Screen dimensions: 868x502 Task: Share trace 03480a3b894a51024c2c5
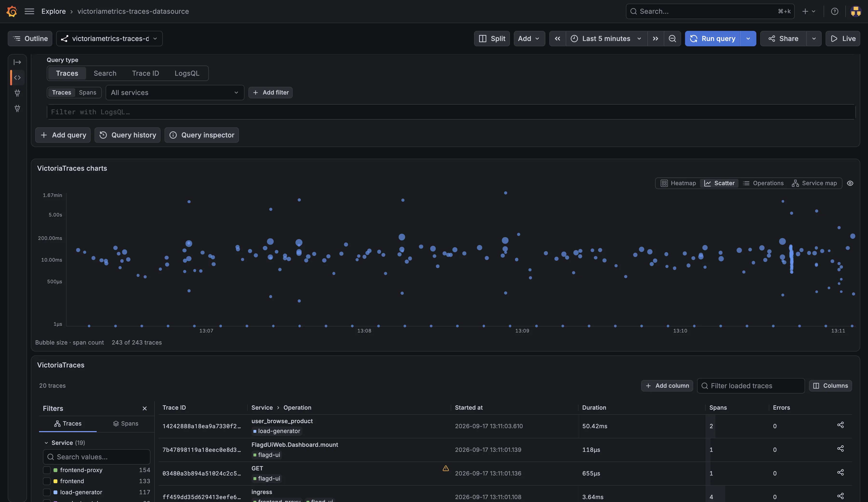(841, 472)
